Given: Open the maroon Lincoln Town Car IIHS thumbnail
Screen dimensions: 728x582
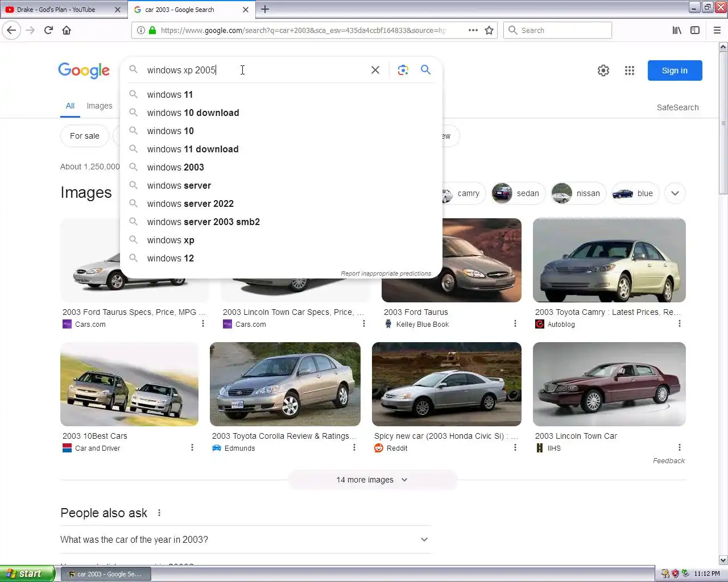Looking at the screenshot, I should click(609, 384).
